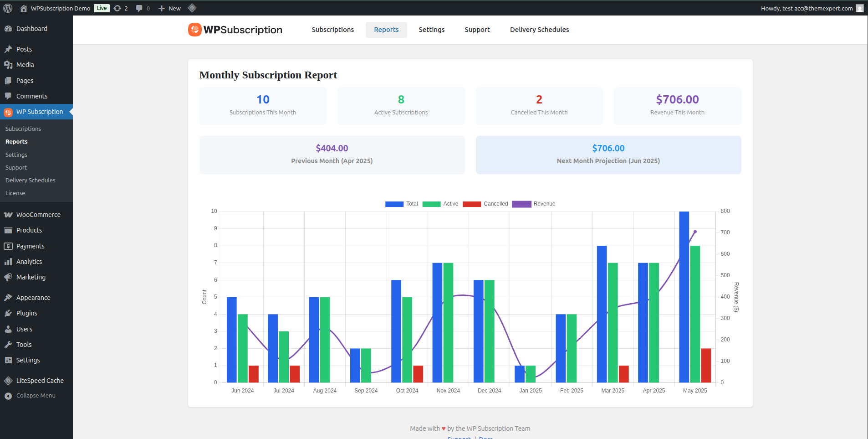Screen dimensions: 868x439
Task: Click the Plugins plug icon
Action: pos(8,313)
